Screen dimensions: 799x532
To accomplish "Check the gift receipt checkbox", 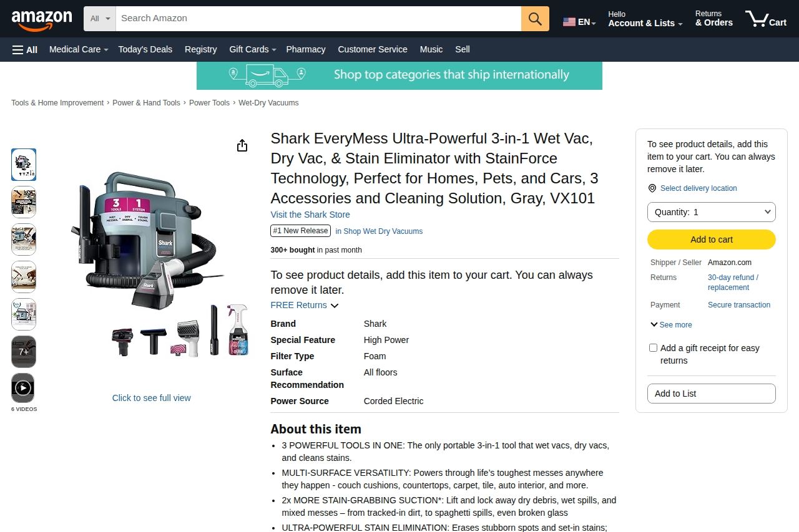I will 653,348.
